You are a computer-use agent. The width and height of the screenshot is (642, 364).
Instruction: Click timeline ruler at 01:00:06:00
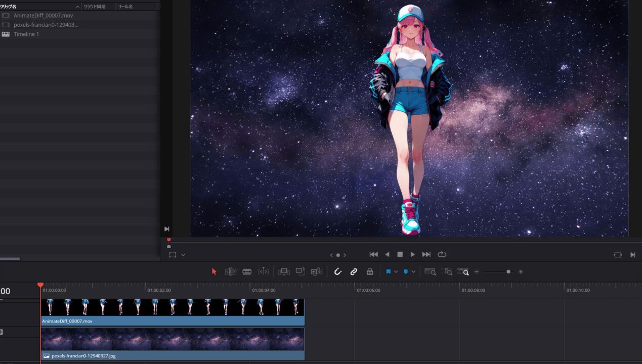368,290
